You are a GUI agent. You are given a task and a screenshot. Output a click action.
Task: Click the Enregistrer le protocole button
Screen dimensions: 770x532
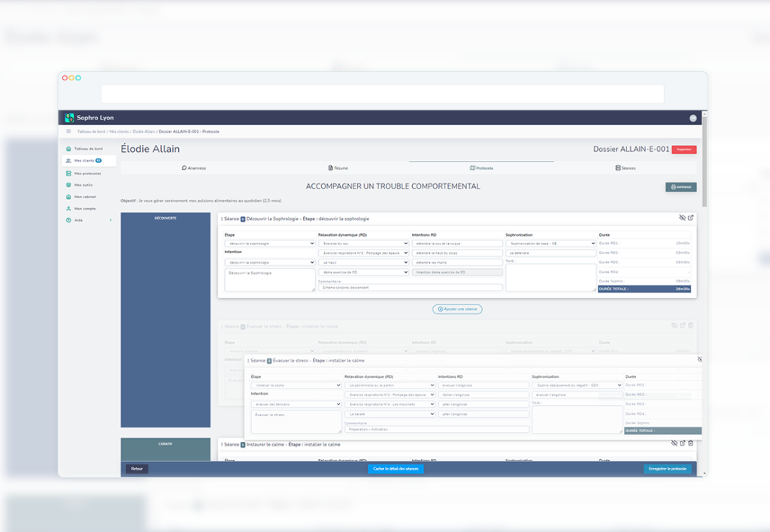(x=668, y=469)
